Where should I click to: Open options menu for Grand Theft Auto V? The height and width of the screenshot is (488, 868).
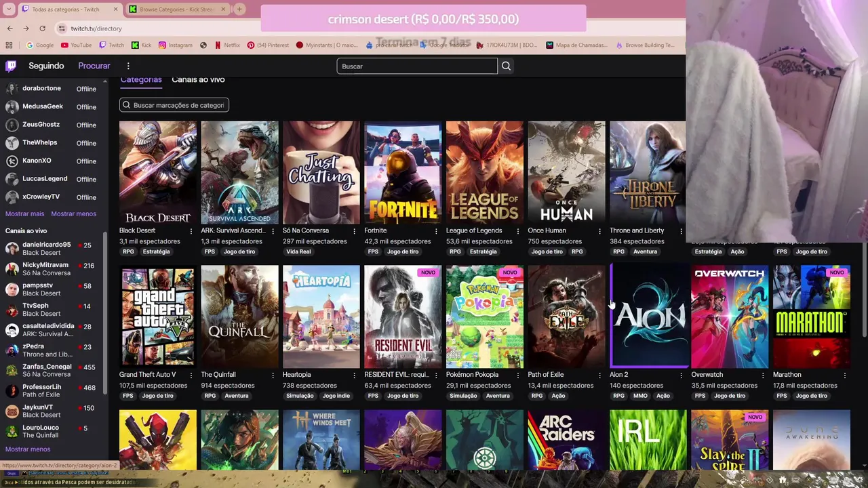click(x=191, y=375)
